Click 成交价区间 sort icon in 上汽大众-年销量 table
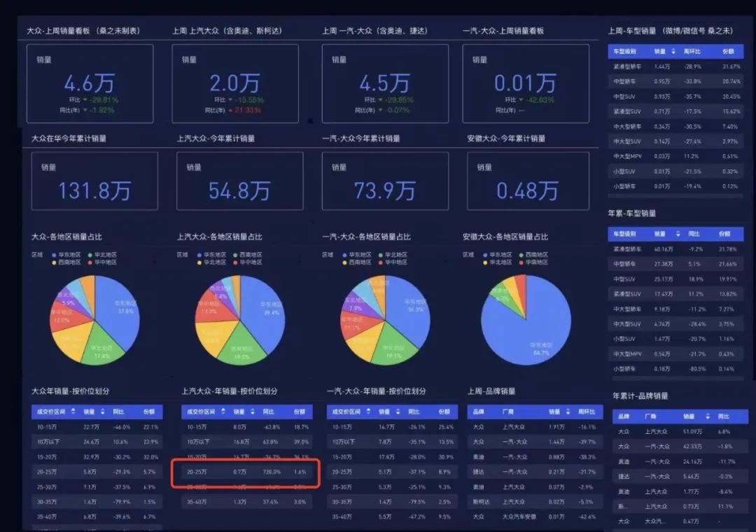 [223, 412]
